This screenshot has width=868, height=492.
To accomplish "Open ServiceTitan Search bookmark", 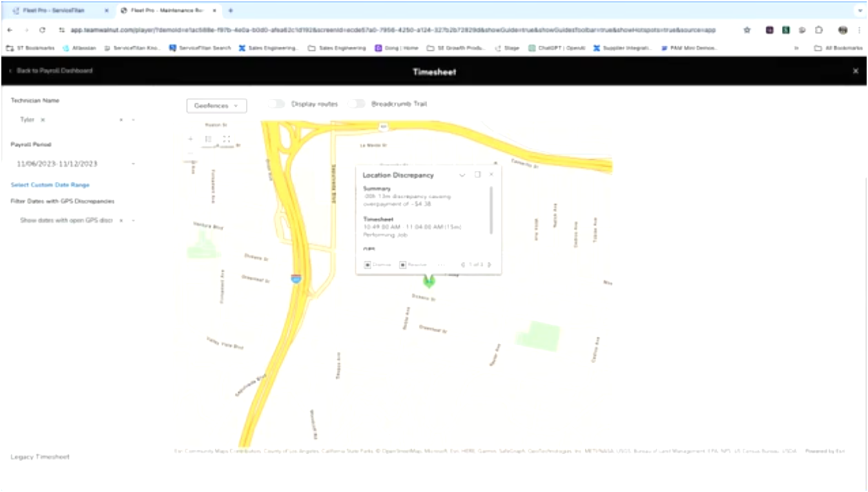I will click(x=200, y=48).
